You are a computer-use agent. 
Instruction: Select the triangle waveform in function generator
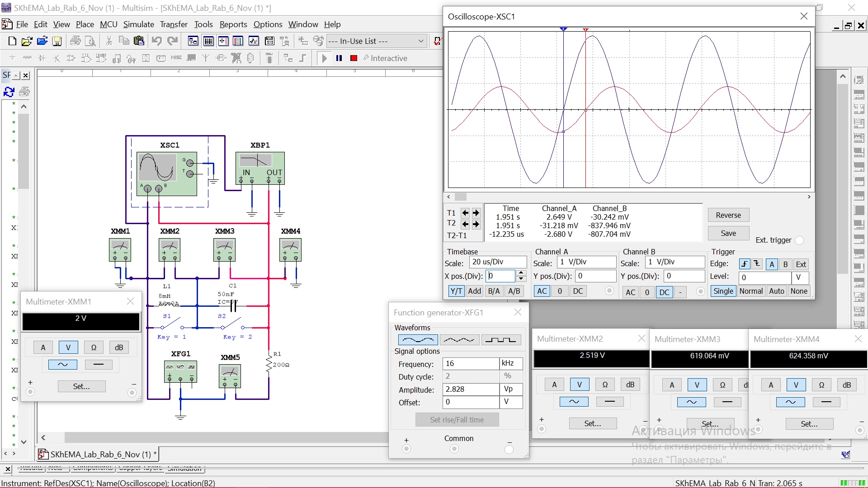click(x=459, y=340)
